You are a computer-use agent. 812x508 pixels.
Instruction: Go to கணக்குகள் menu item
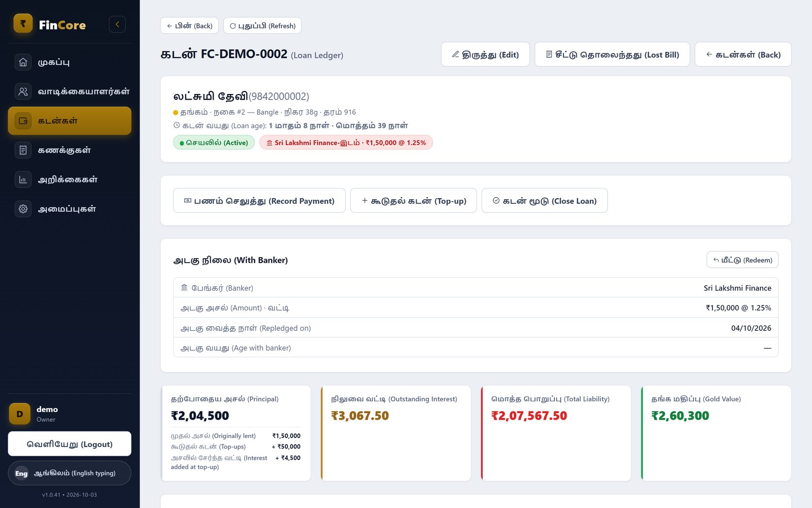70,150
